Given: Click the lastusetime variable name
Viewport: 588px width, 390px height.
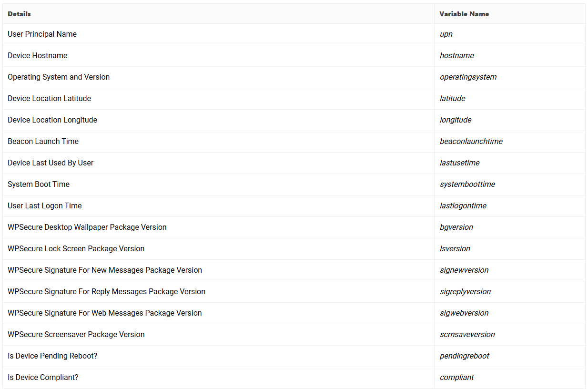Looking at the screenshot, I should (x=459, y=163).
